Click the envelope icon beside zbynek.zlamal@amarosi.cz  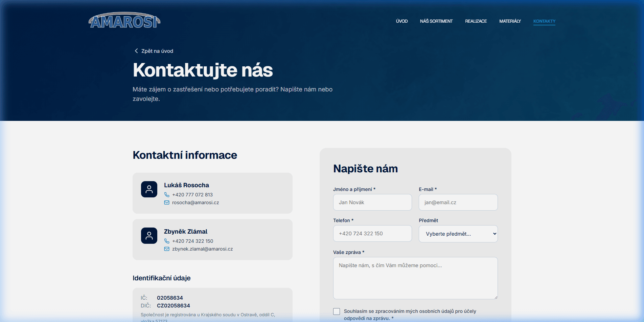(x=167, y=249)
